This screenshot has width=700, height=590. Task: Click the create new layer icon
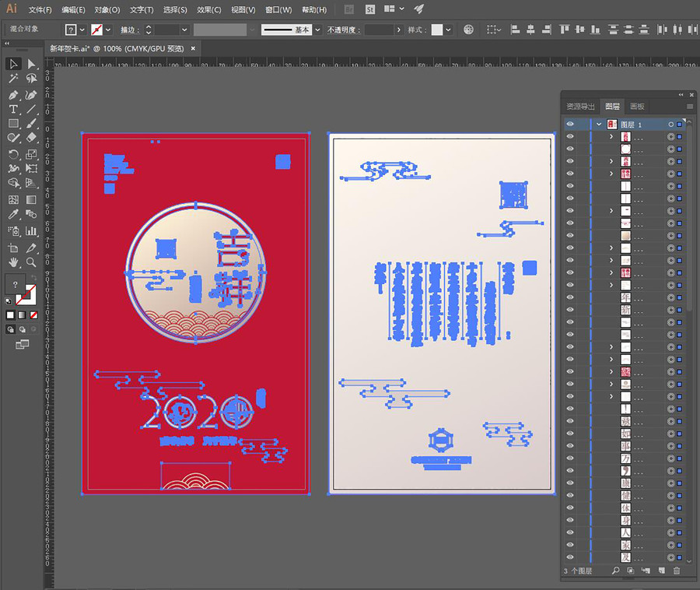point(662,571)
